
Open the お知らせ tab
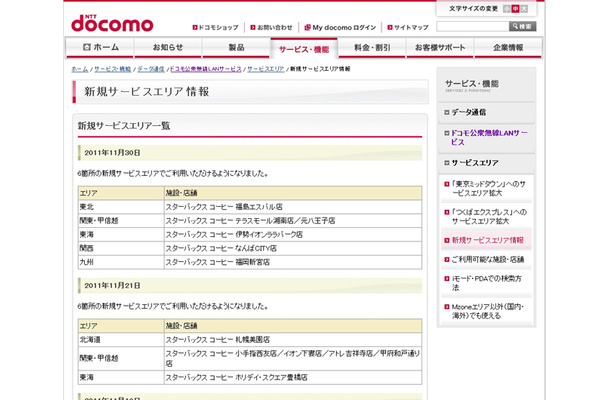point(168,47)
